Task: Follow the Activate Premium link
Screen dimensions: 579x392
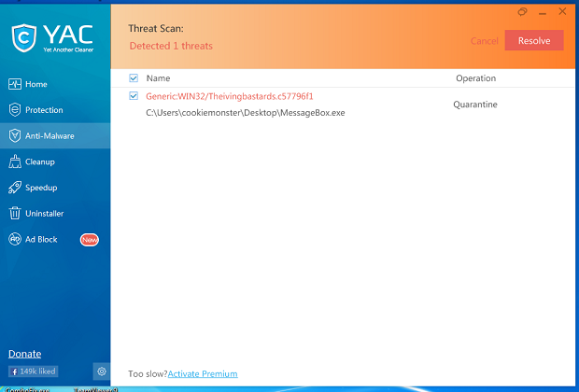Action: [x=203, y=374]
